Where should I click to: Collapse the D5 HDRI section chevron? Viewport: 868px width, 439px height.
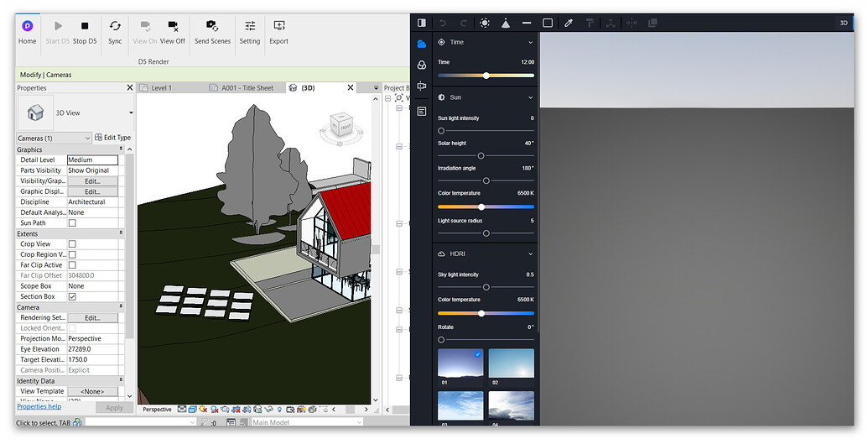click(x=530, y=253)
